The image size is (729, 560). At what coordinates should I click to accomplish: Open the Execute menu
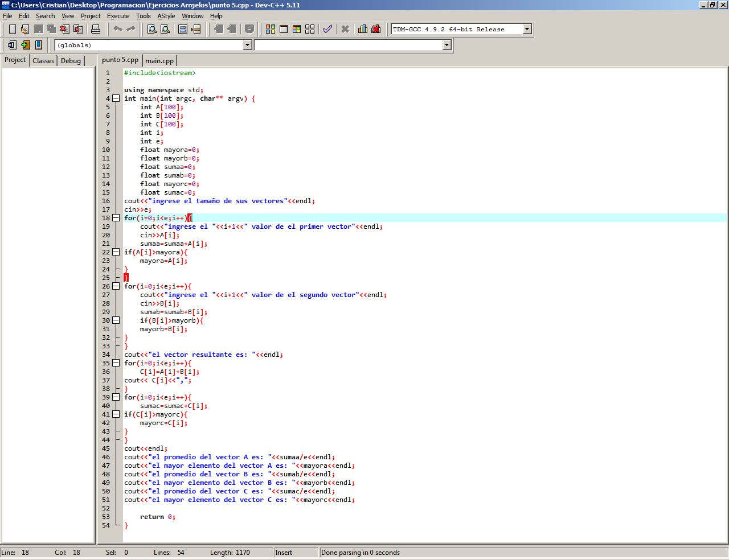click(x=118, y=16)
